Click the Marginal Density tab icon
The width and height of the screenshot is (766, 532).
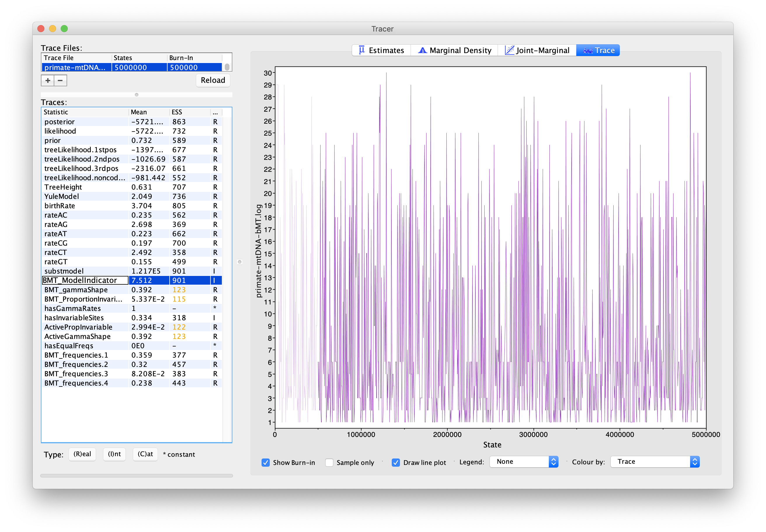point(422,50)
